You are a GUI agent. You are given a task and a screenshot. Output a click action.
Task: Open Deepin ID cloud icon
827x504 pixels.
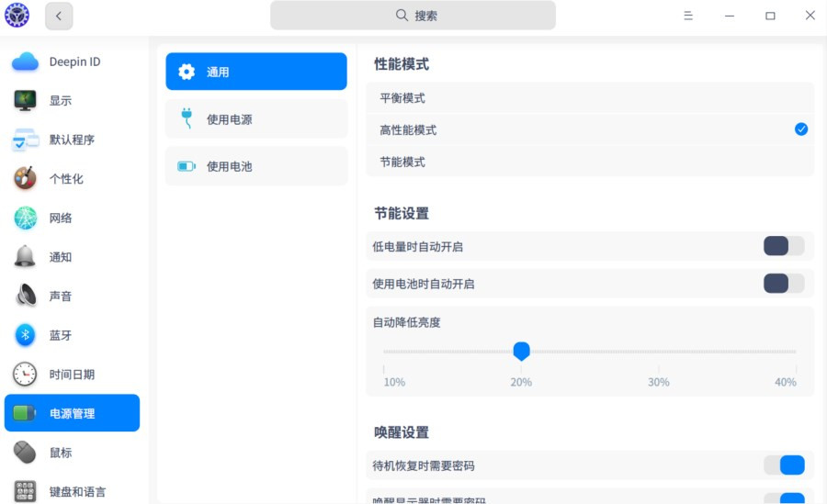[x=25, y=62]
